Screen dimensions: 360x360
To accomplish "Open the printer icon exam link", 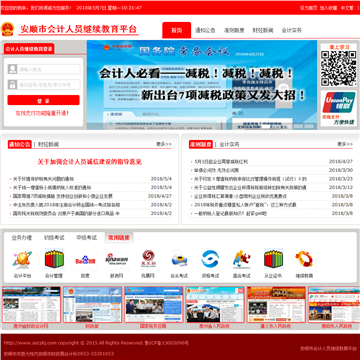I will click(x=179, y=260).
